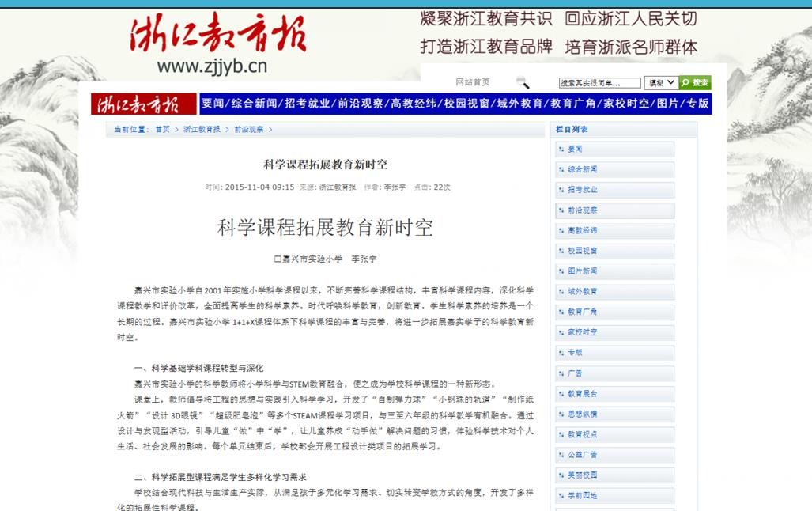The image size is (812, 511).
Task: Open the 模糊 search mode dropdown
Action: 661,82
